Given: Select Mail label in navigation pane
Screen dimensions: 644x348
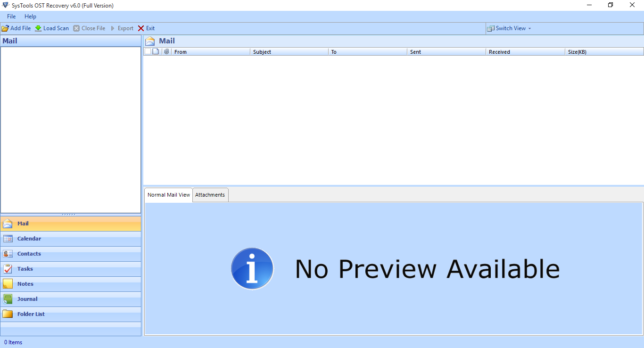Looking at the screenshot, I should [x=23, y=224].
